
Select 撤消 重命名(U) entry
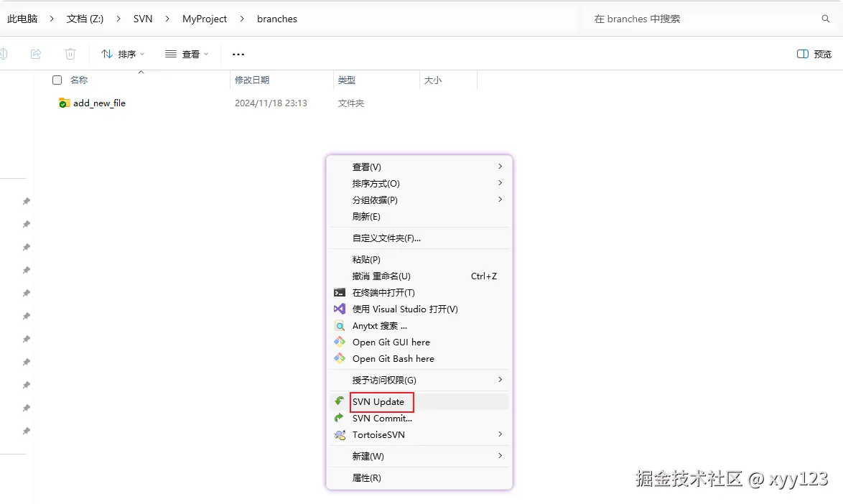[419, 276]
